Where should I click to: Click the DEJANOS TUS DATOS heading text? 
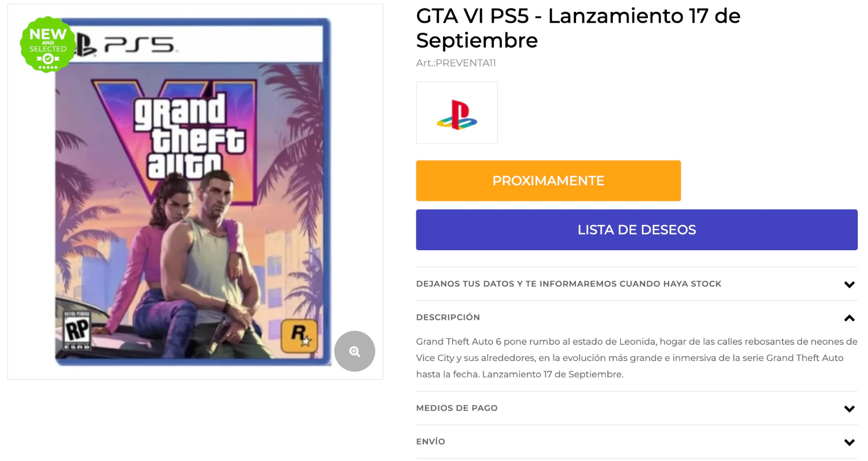click(x=568, y=284)
